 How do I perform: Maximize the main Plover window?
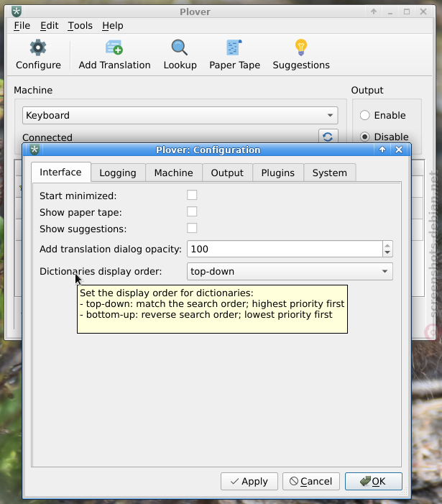coord(407,12)
